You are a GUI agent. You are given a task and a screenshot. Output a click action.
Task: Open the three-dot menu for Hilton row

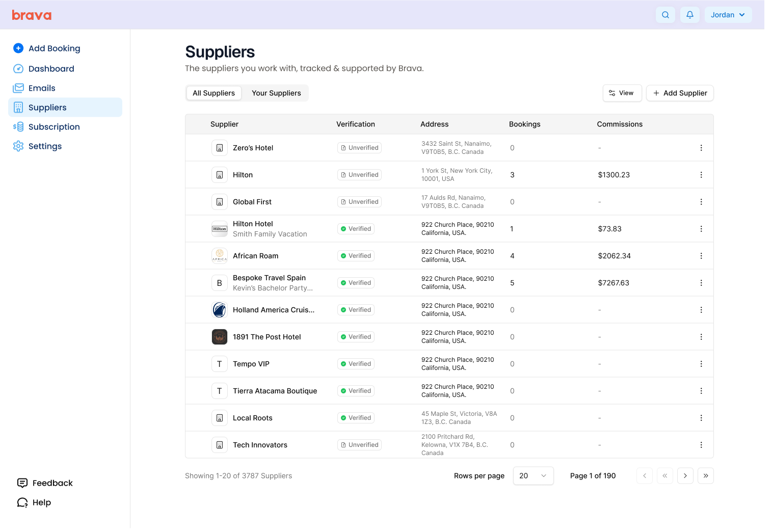tap(701, 175)
